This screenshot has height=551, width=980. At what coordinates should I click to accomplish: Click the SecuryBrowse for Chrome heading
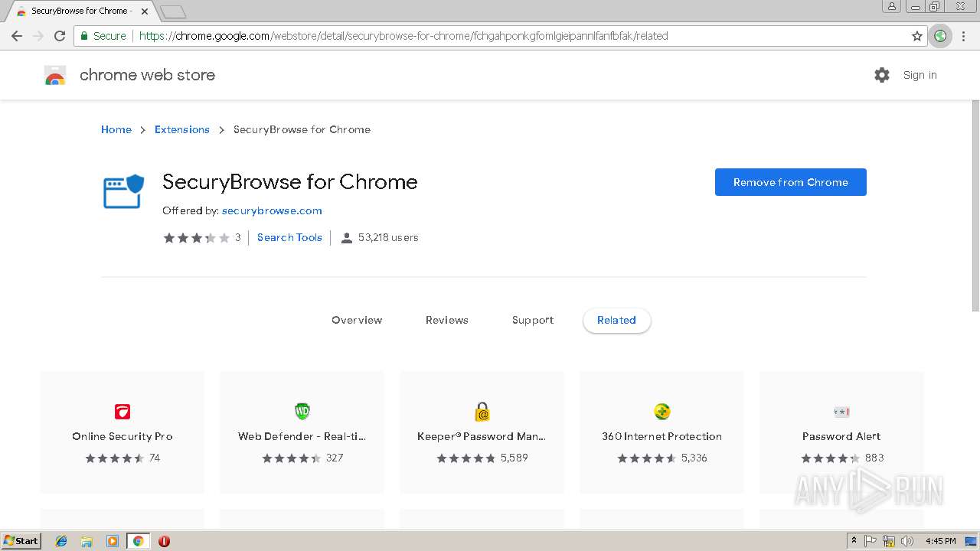(290, 182)
